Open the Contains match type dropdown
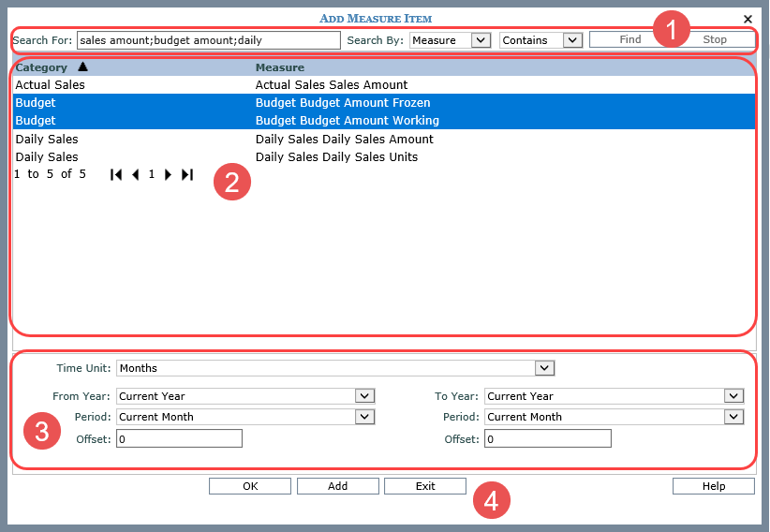The height and width of the screenshot is (532, 770). tap(572, 40)
